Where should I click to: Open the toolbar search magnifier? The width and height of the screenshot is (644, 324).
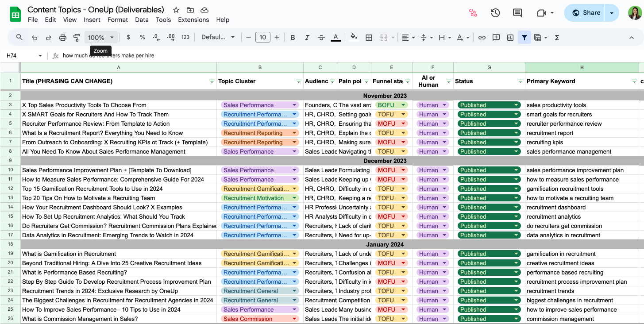click(x=19, y=38)
